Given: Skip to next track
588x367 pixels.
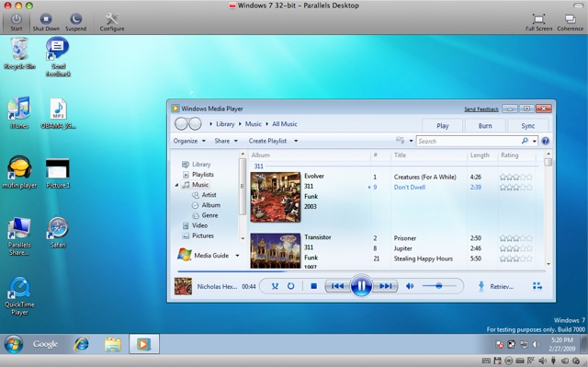Looking at the screenshot, I should 385,286.
